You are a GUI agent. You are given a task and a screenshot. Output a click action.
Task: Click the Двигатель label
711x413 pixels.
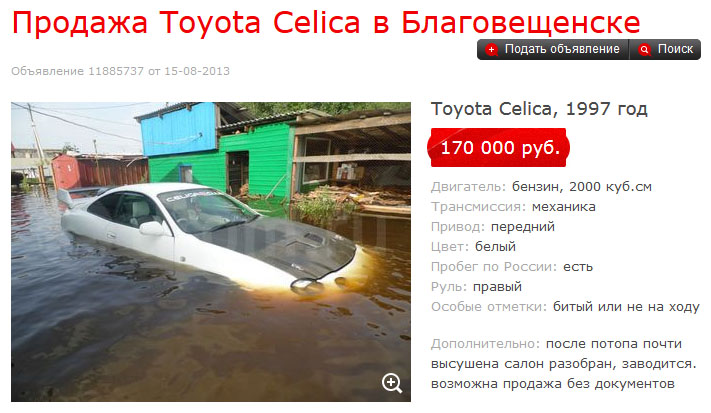pyautogui.click(x=468, y=186)
